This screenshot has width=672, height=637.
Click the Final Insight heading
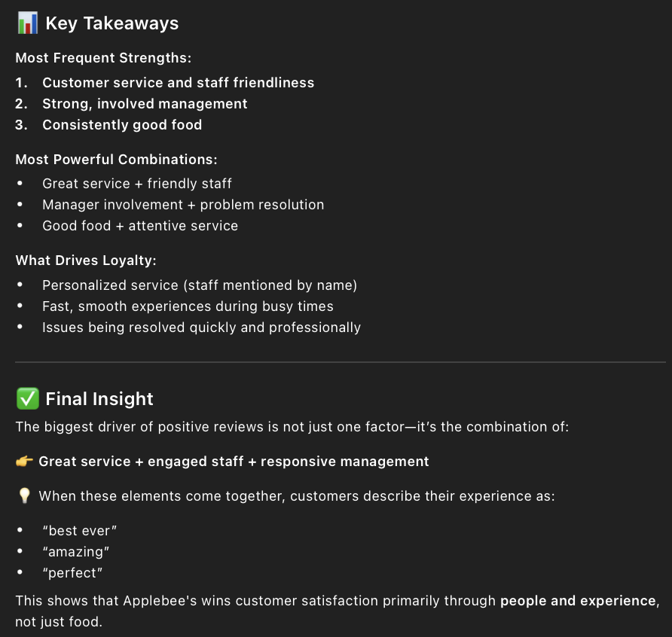pyautogui.click(x=99, y=399)
